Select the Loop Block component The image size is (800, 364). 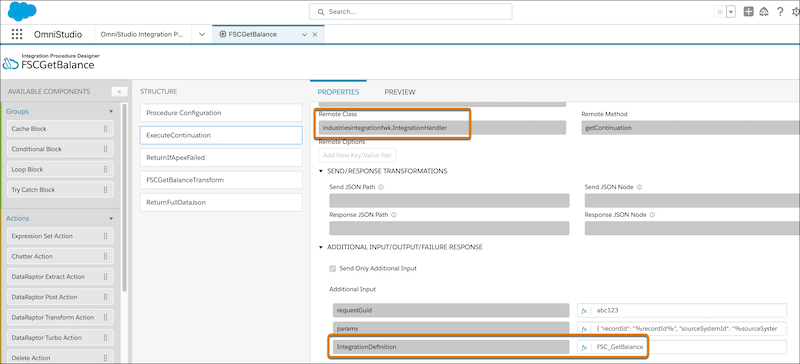(60, 169)
